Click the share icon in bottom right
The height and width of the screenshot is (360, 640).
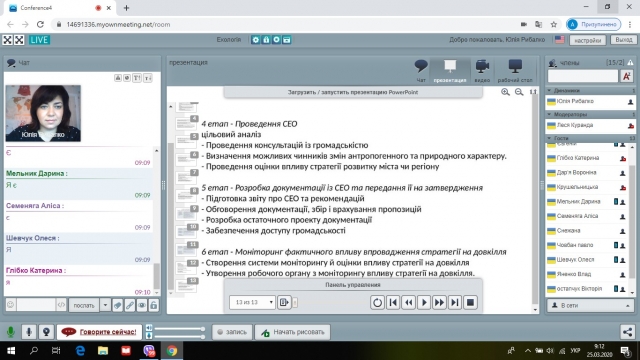pos(627,332)
